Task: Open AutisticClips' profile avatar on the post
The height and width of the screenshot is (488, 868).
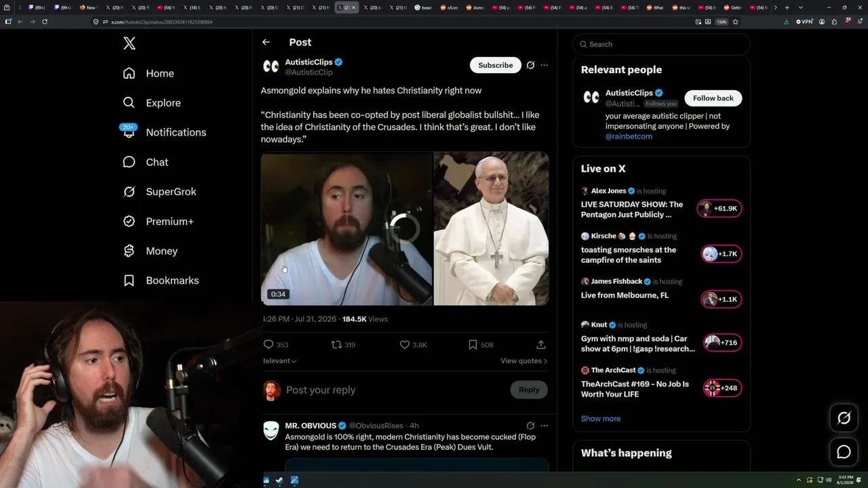Action: coord(271,66)
